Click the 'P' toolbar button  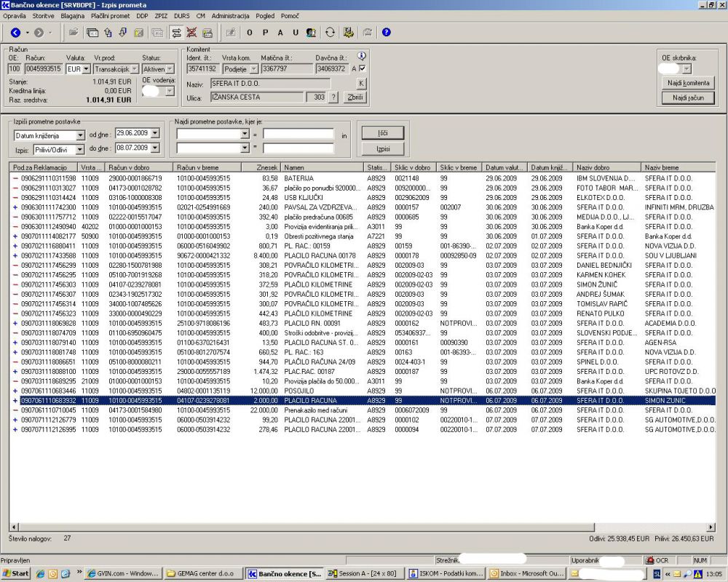coord(264,32)
